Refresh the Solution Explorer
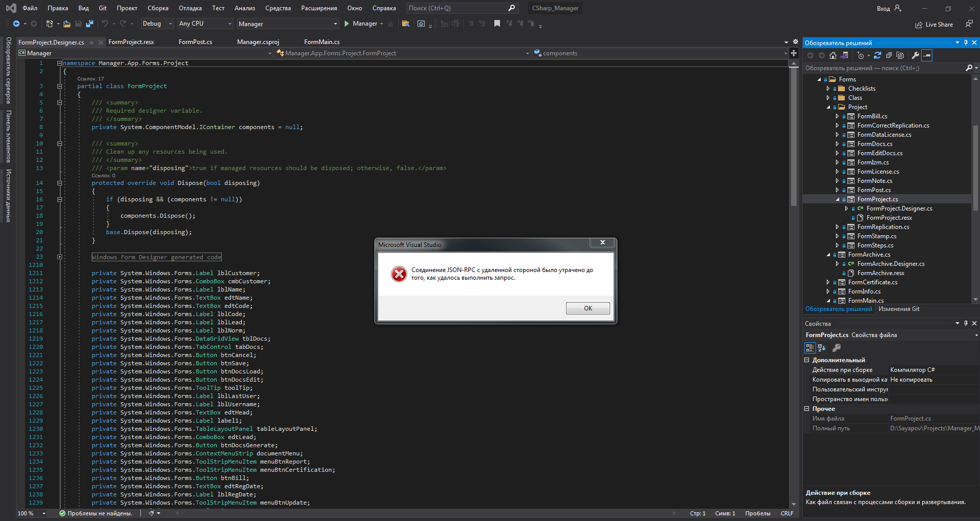Screen dimensions: 980x521 click(x=878, y=55)
